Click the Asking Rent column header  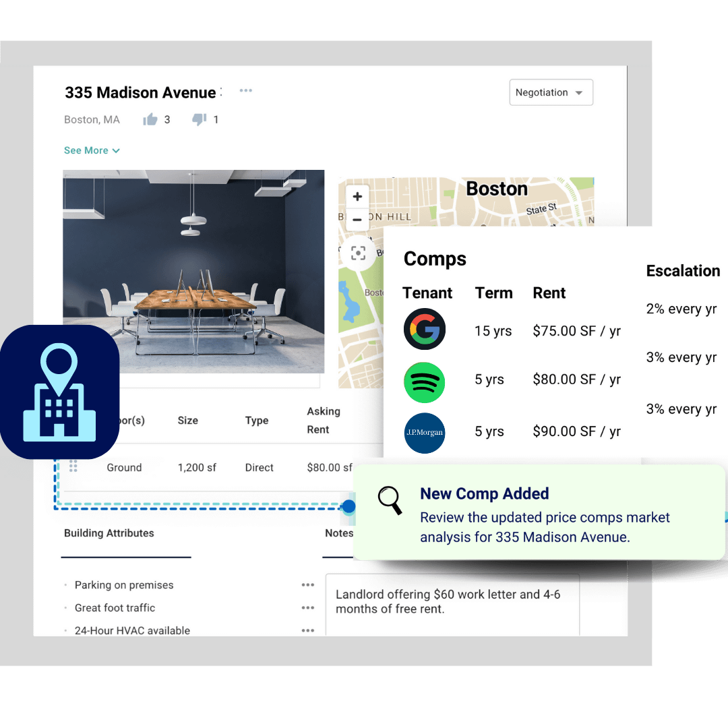324,420
